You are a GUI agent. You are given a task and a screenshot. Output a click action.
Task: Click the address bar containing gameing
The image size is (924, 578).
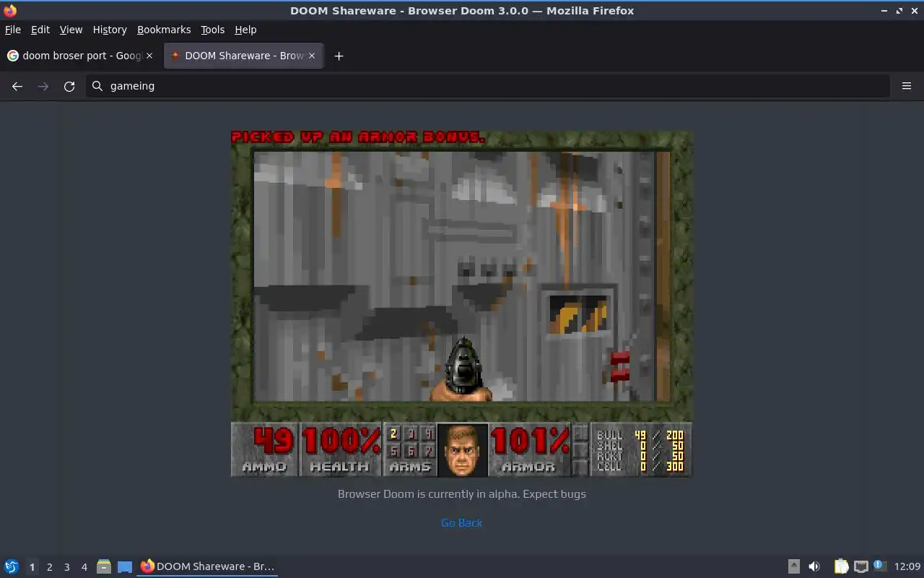coord(488,86)
